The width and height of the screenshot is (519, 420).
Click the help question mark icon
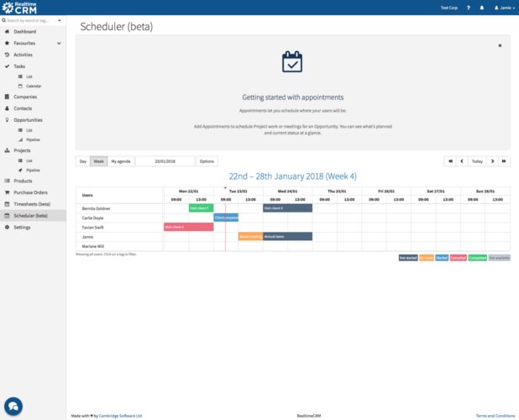click(x=468, y=8)
